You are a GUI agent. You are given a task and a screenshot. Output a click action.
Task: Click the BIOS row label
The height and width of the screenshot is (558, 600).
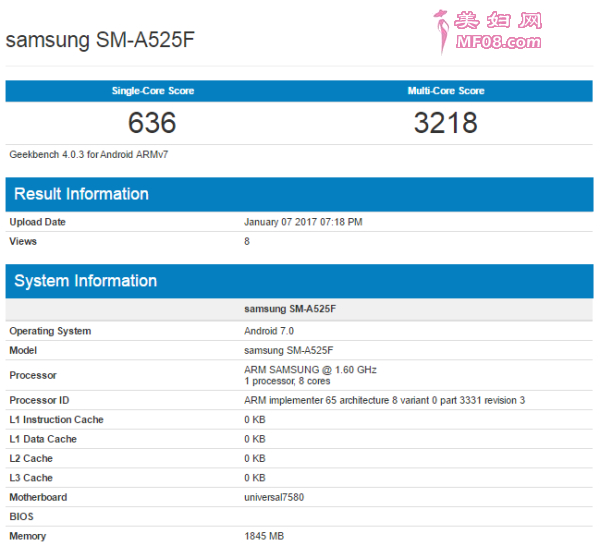[x=21, y=517]
